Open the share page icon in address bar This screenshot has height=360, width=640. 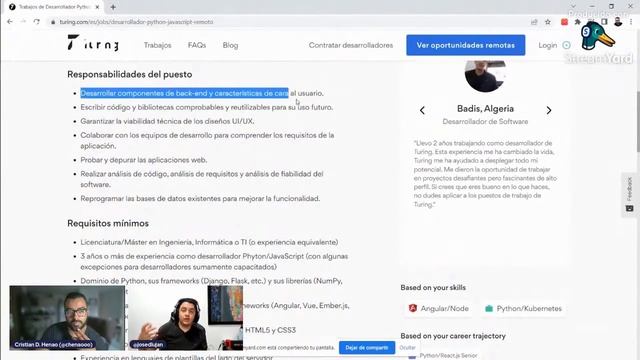pos(534,22)
